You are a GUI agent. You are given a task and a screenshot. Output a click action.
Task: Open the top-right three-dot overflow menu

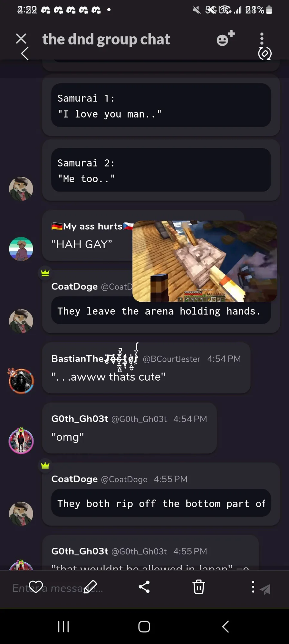coord(262,38)
